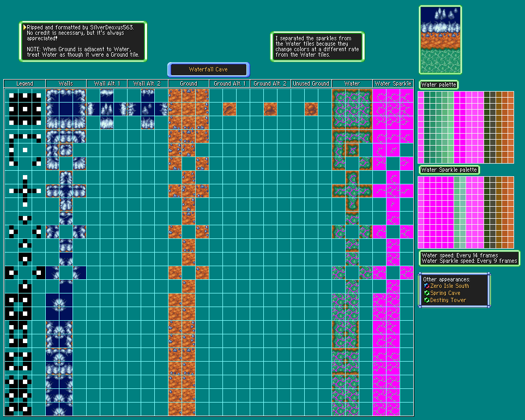Open the Zero Isle South link

coord(450,286)
